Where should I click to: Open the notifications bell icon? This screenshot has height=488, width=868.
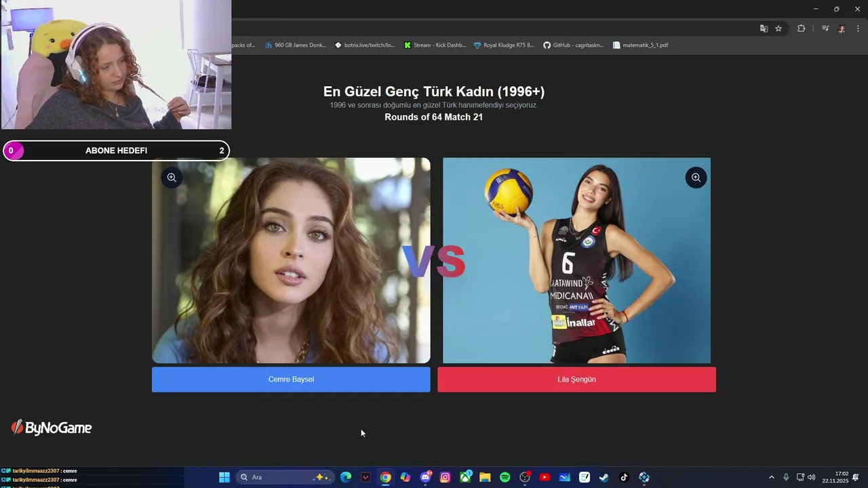856,477
